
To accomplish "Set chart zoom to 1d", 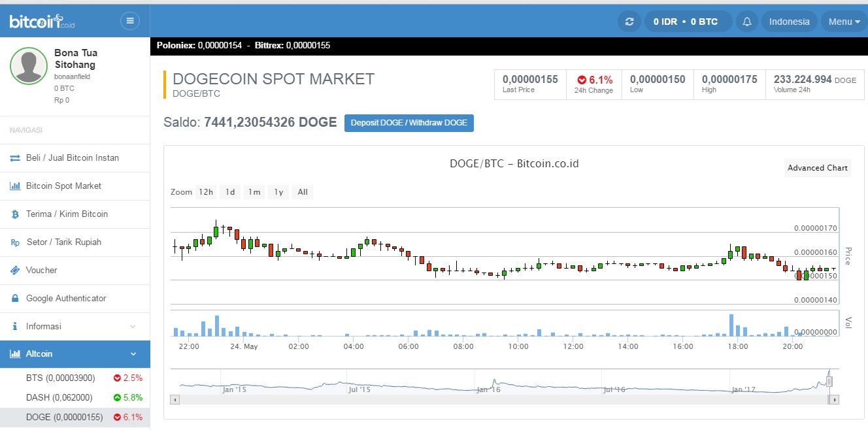I will 230,192.
